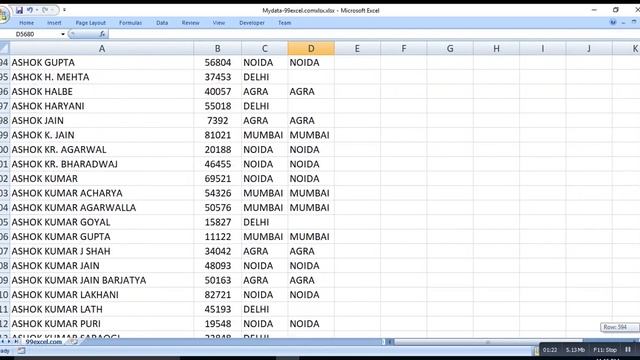
Task: Click the Insert Worksheet tab icon
Action: click(x=73, y=342)
